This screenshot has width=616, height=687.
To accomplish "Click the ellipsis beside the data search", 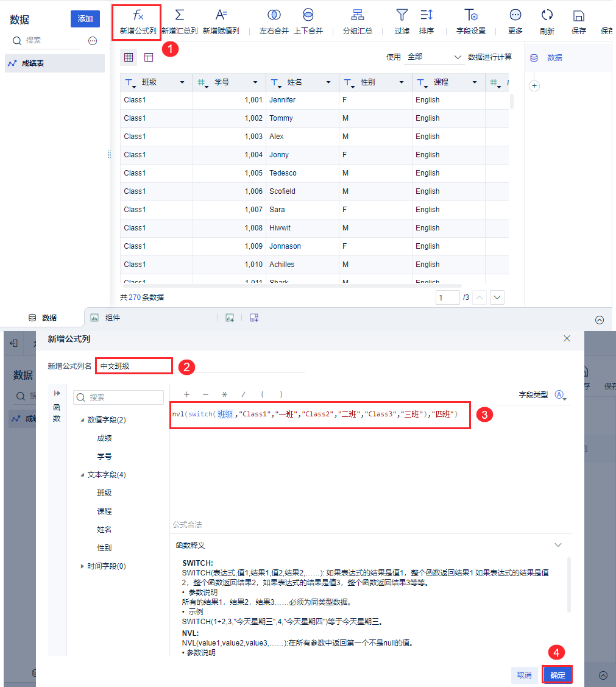I will pyautogui.click(x=93, y=41).
